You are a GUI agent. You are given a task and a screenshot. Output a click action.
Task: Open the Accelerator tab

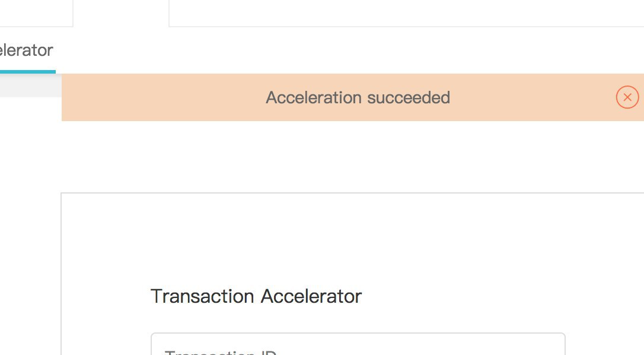(x=26, y=50)
